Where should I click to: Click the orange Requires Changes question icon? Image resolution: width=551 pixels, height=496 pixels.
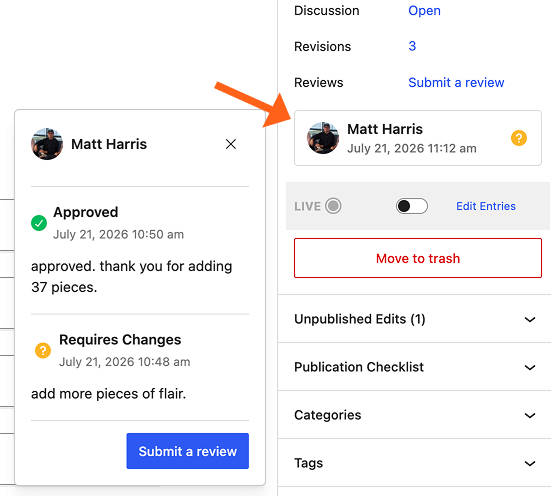pos(43,350)
